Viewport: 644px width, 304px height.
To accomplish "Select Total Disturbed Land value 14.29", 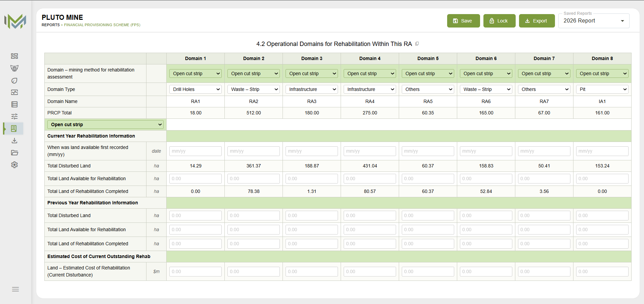I will pos(196,166).
